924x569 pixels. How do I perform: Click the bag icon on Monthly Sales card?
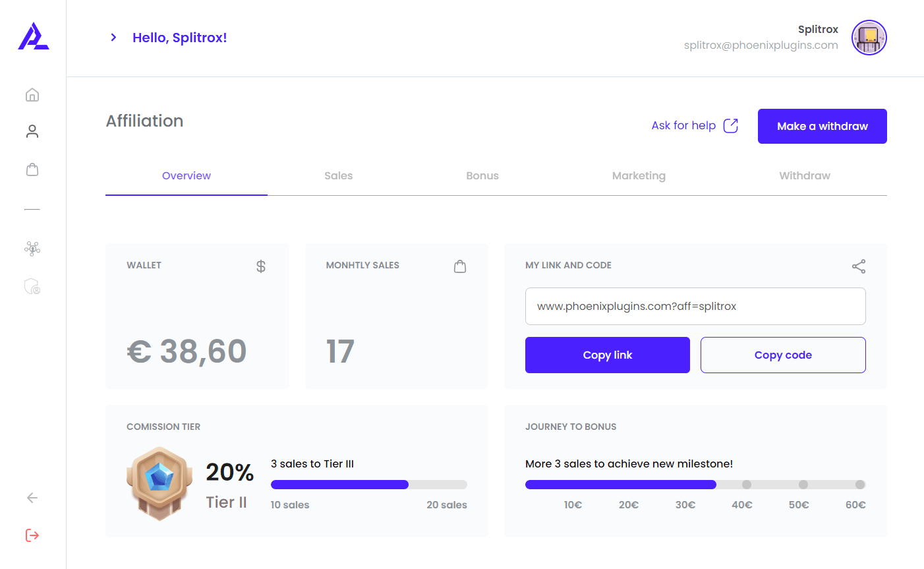pyautogui.click(x=459, y=266)
